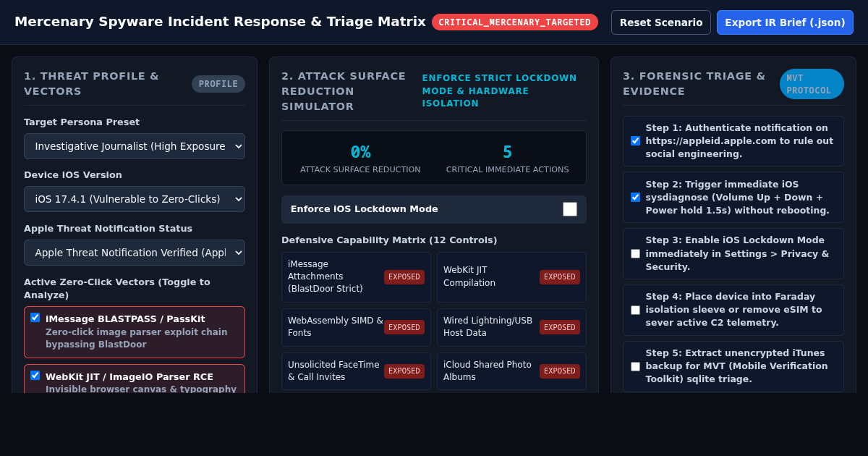Screen dimensions: 868x456
Task: Open the Apple Threat Notification Status dropdown
Action: 135,253
